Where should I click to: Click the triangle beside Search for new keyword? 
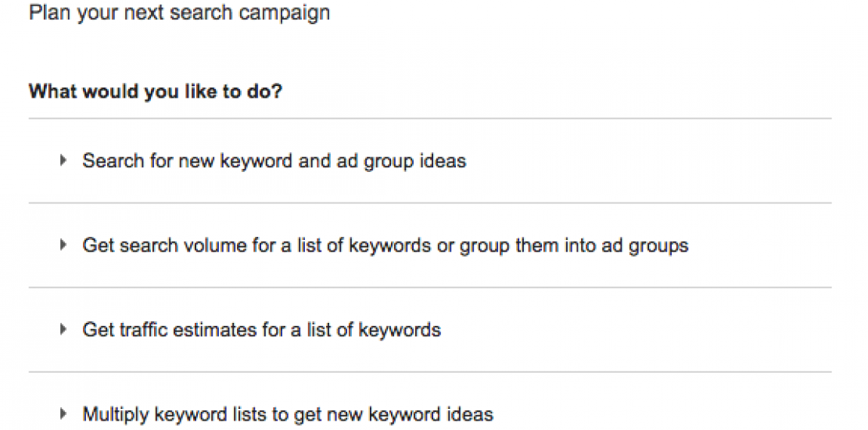63,161
